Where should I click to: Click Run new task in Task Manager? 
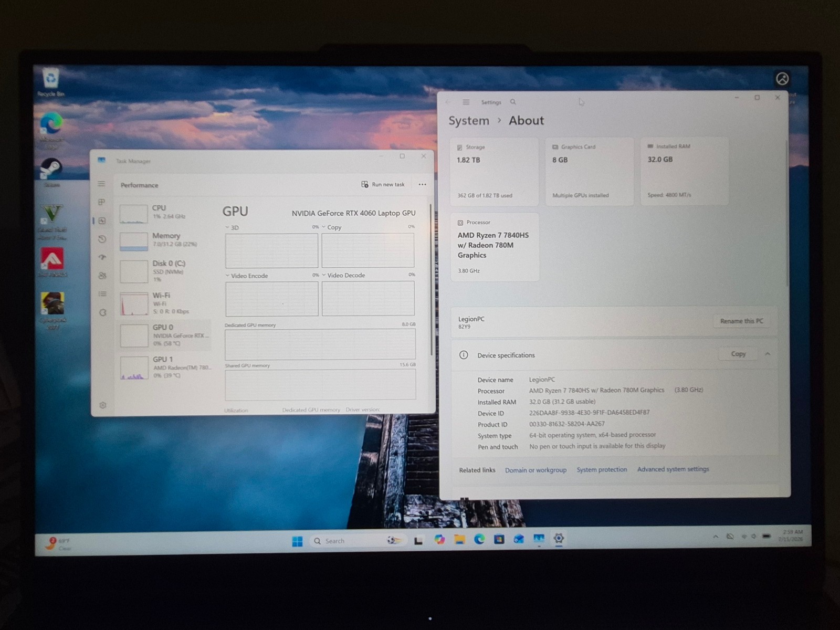click(383, 184)
